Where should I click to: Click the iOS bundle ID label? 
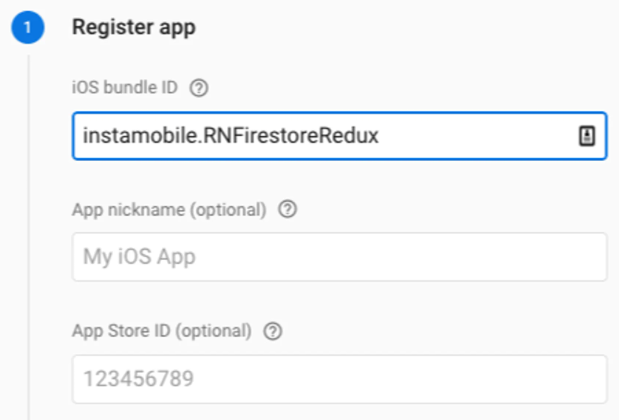(x=125, y=88)
